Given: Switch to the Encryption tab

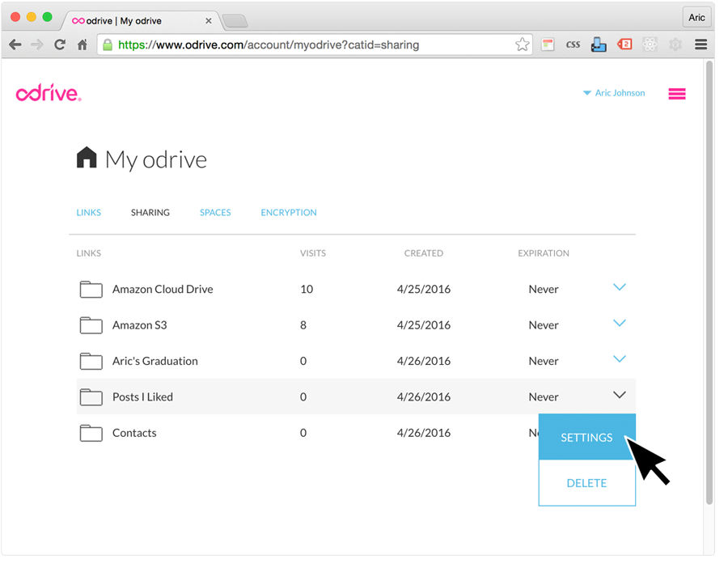Looking at the screenshot, I should pyautogui.click(x=288, y=213).
